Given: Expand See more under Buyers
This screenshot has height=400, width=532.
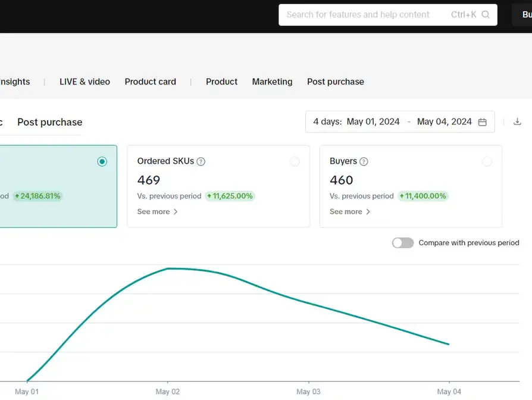Looking at the screenshot, I should (x=350, y=212).
